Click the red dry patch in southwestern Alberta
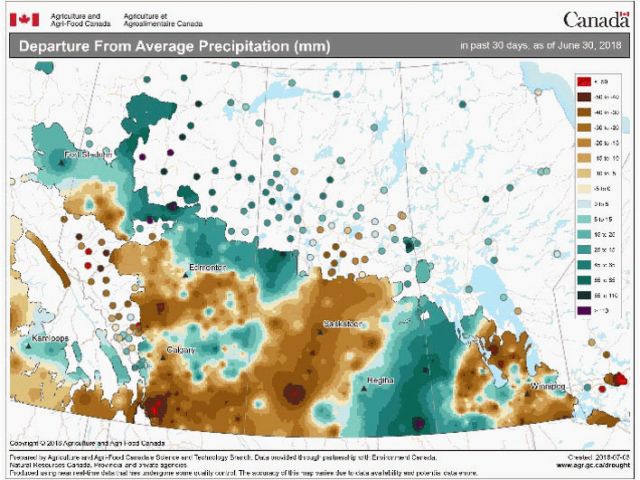This screenshot has height=480, width=640. (x=155, y=406)
